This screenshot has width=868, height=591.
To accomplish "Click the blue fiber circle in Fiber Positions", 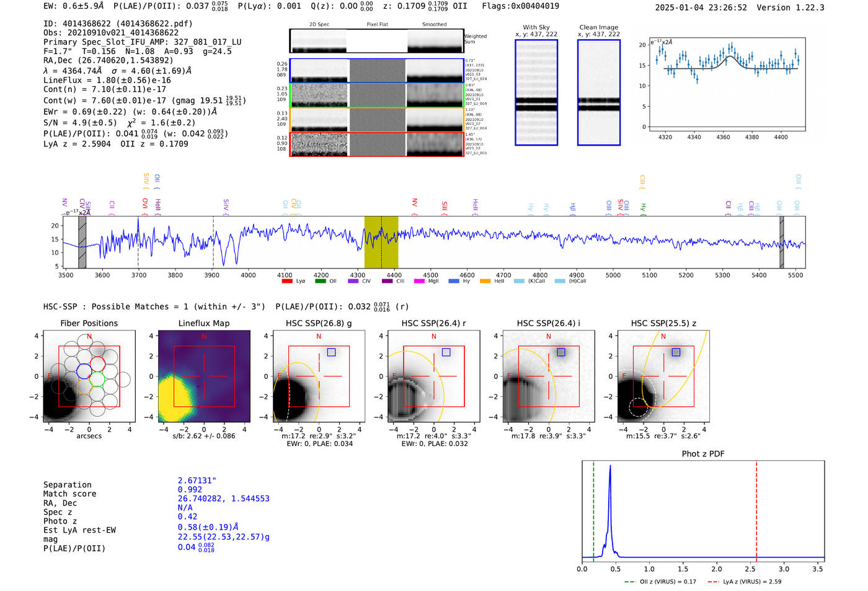I will click(84, 371).
